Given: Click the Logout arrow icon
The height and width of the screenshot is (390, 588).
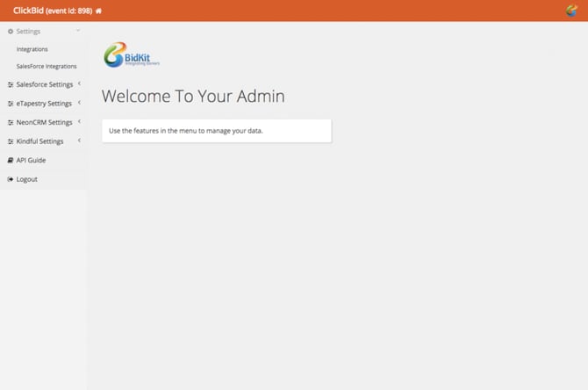Looking at the screenshot, I should pyautogui.click(x=11, y=179).
